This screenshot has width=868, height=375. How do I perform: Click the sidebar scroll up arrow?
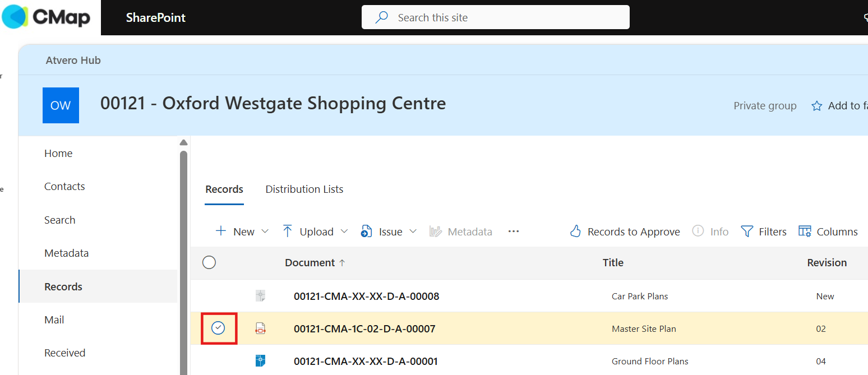183,142
